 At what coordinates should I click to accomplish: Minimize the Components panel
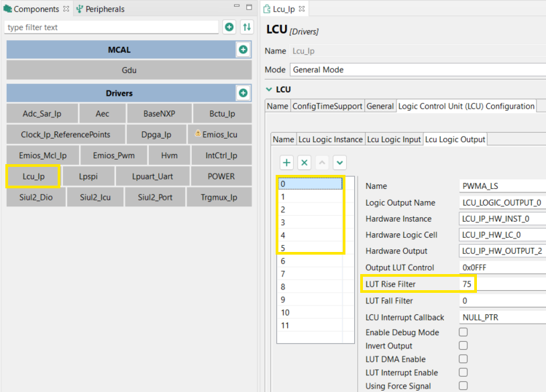click(237, 6)
